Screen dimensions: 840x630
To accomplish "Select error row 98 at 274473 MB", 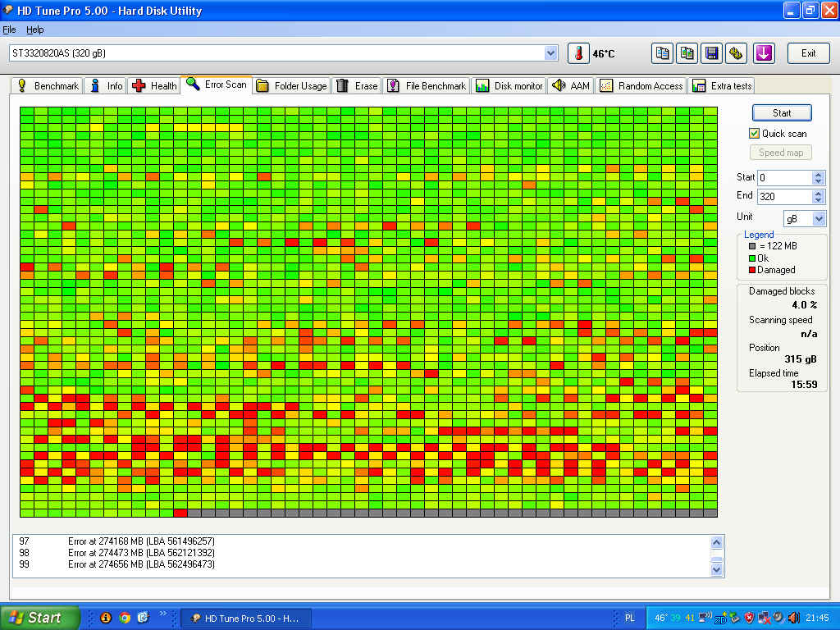I will (x=361, y=553).
